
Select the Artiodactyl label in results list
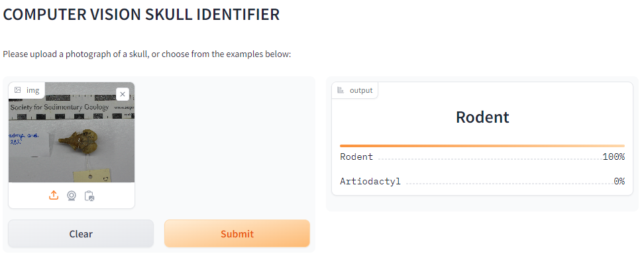point(370,181)
